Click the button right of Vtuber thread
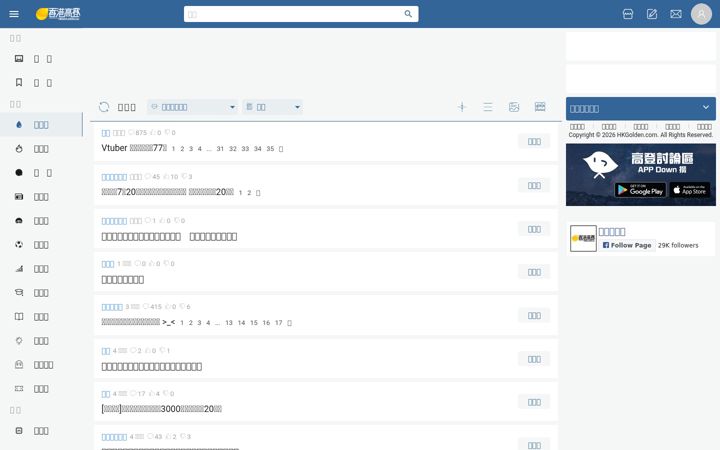This screenshot has height=450, width=720. tap(534, 141)
